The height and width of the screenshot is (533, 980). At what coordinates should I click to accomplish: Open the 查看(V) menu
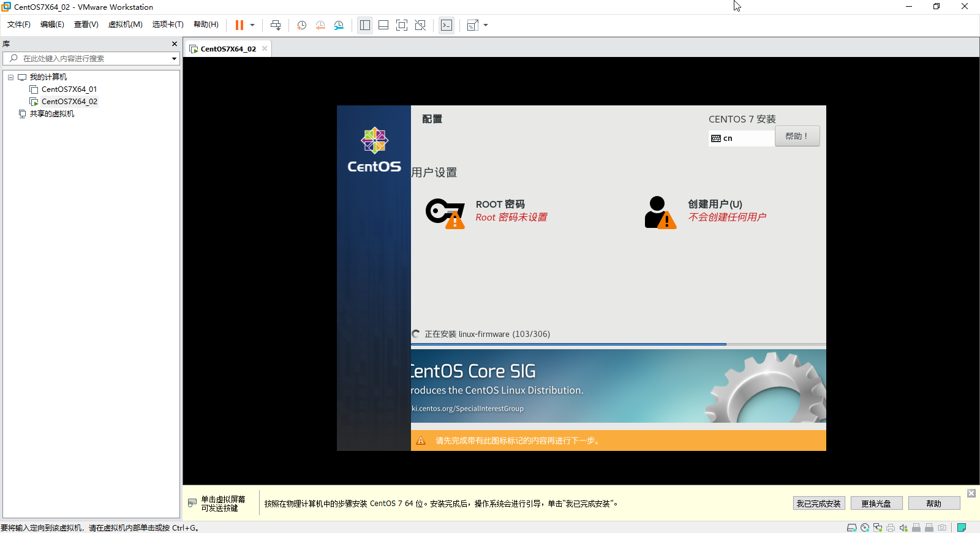point(86,25)
